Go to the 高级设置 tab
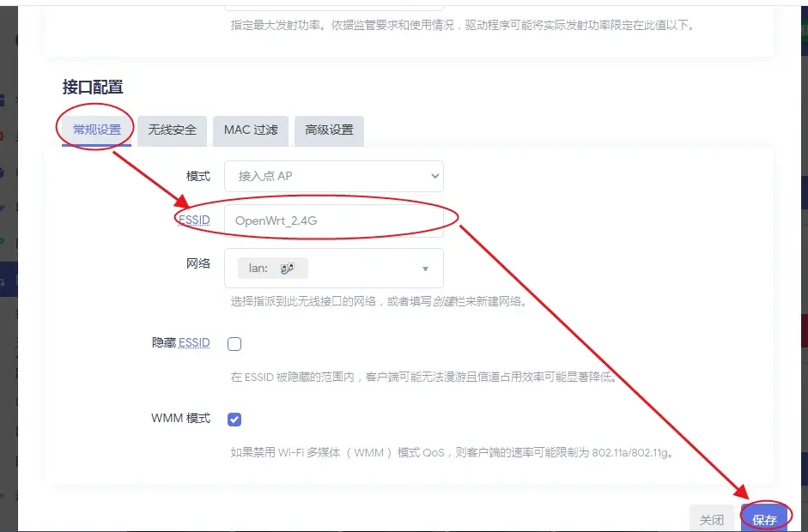The image size is (808, 532). coord(329,130)
